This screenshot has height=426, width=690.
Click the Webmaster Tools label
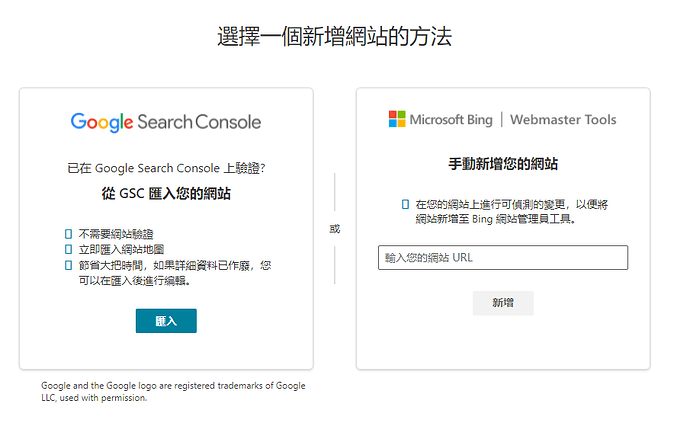[x=563, y=120]
